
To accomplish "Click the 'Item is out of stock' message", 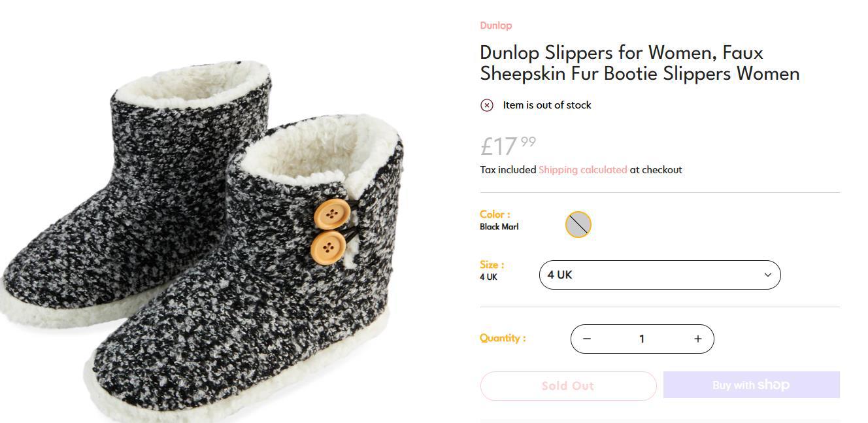I will [x=547, y=105].
